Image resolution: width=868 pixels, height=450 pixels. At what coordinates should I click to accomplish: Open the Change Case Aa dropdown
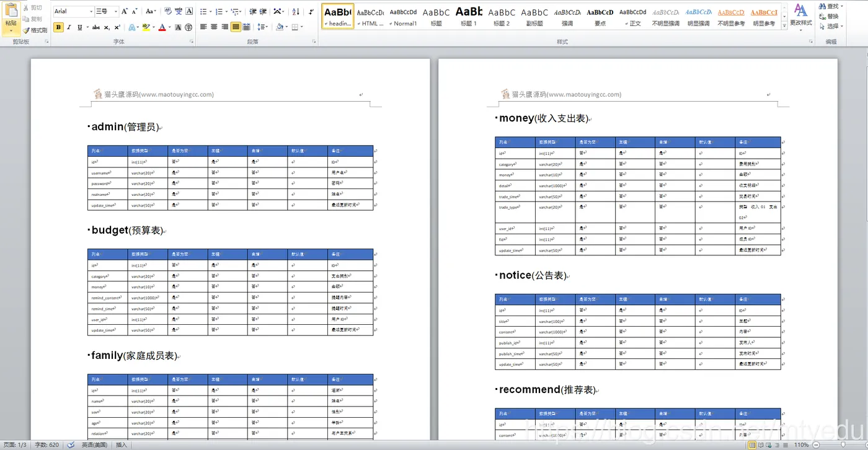[x=151, y=11]
